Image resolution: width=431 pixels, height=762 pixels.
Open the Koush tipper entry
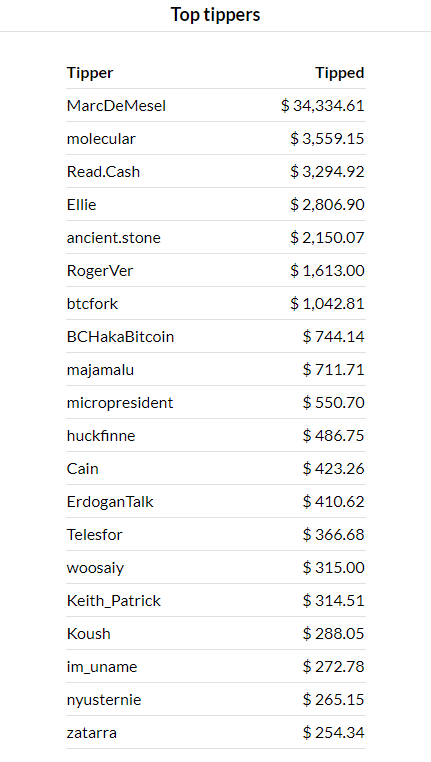pyautogui.click(x=88, y=634)
